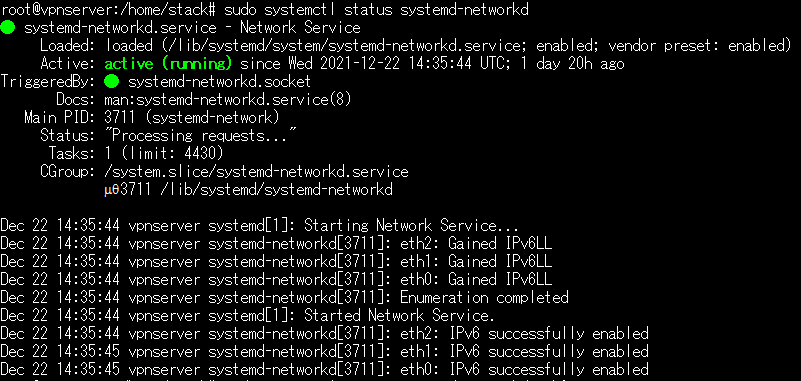Click the 'eth0: IPv6 successfully enabled' log entry
This screenshot has width=801, height=381.
pyautogui.click(x=524, y=369)
